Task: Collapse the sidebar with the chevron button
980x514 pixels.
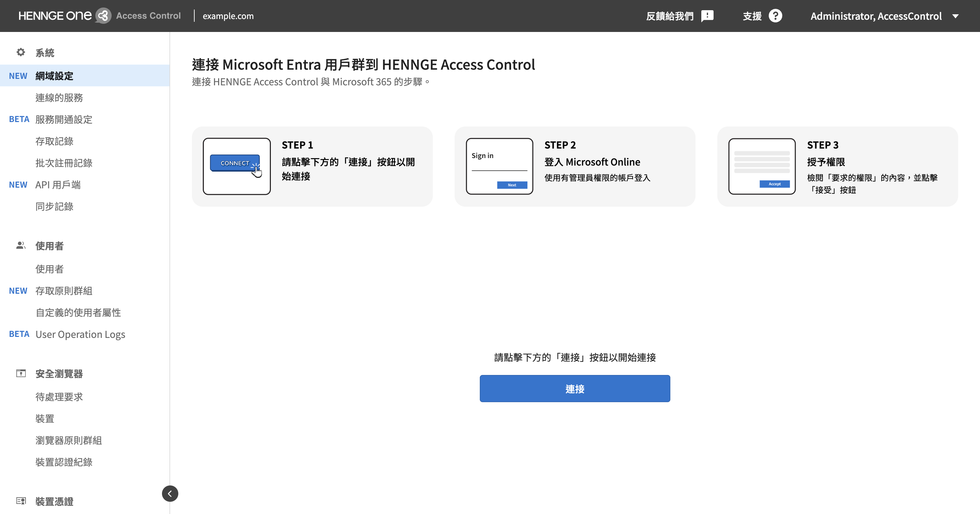Action: click(x=170, y=494)
